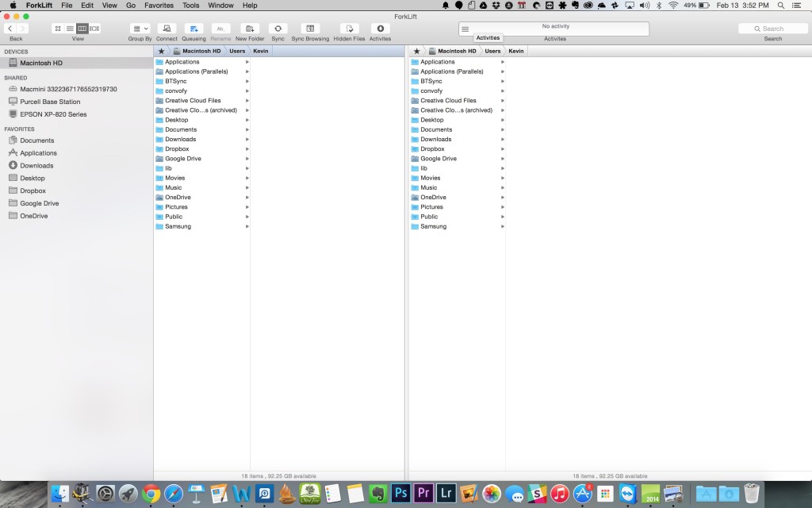This screenshot has width=812, height=508.
Task: Toggle Sync Browsing in the toolbar
Action: tap(310, 29)
